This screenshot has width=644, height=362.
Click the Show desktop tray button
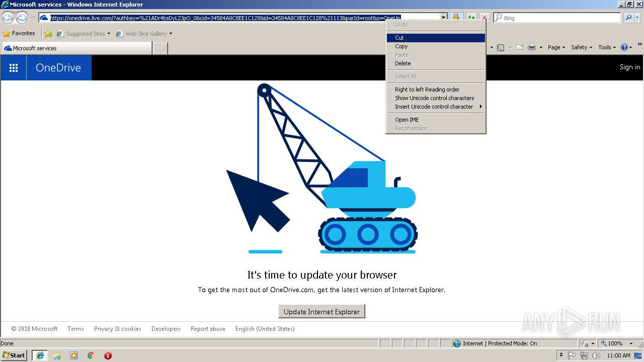(638, 355)
